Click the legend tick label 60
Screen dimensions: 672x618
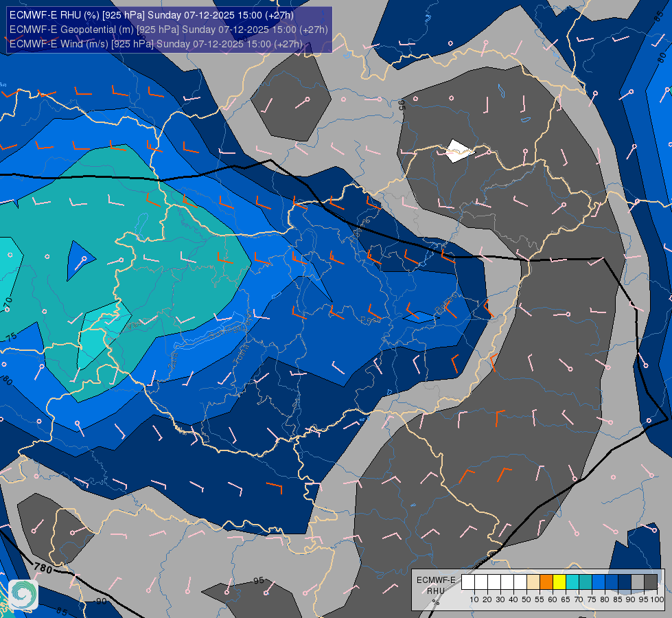[553, 599]
